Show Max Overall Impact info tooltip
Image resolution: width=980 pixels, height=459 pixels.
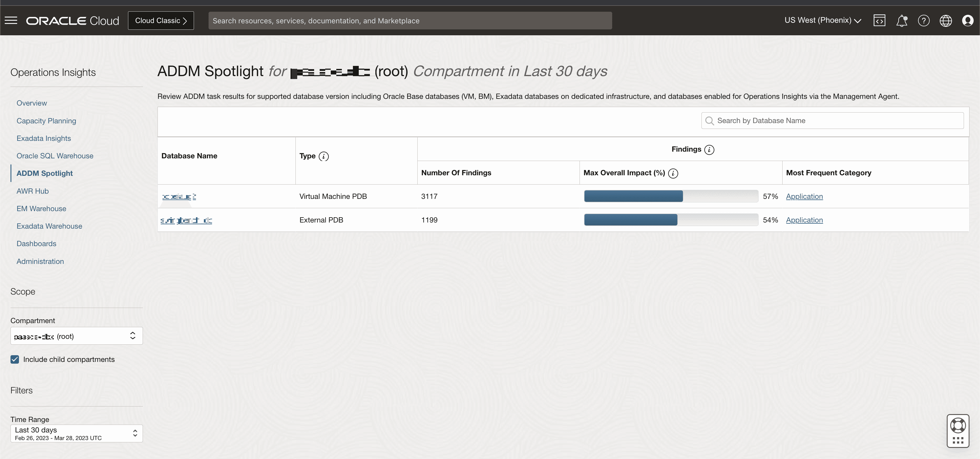click(x=673, y=174)
